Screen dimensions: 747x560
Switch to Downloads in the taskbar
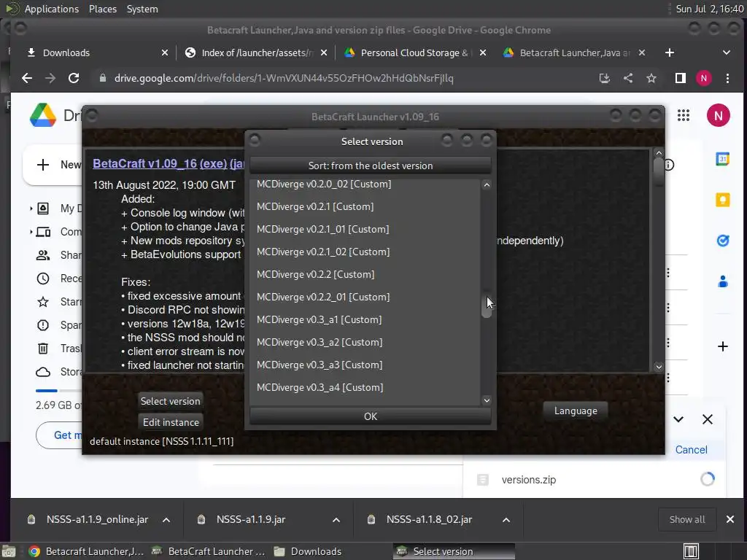308,551
